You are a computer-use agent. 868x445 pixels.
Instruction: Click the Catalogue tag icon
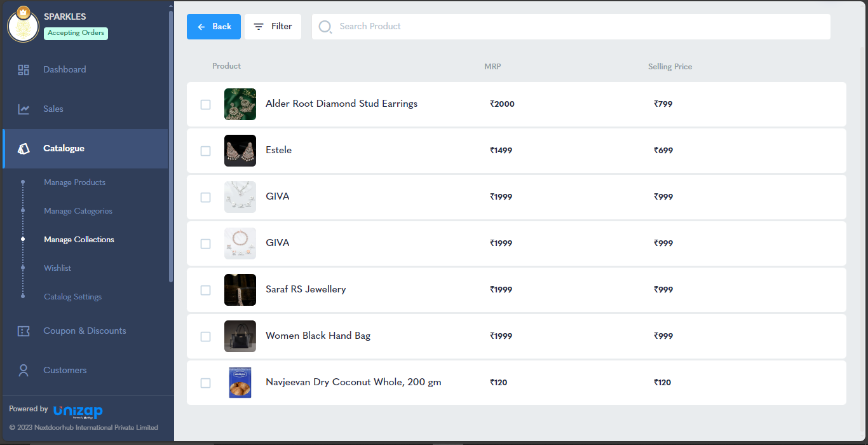(x=24, y=149)
